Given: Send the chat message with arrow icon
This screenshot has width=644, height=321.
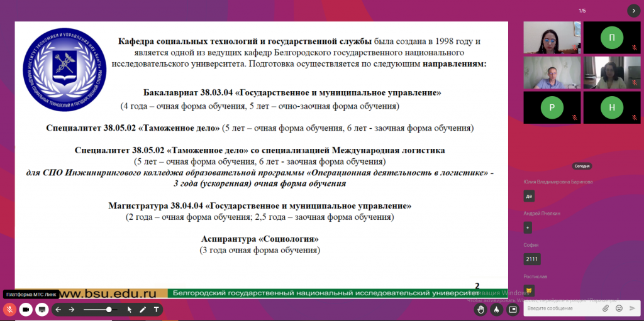Looking at the screenshot, I should (x=633, y=308).
